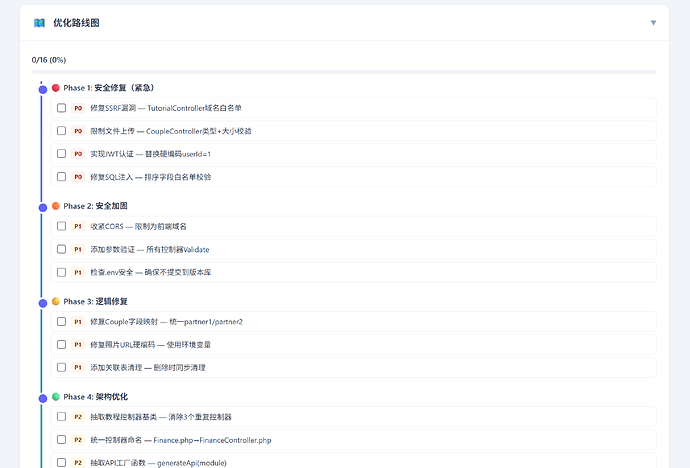
Task: Click the orange dot of Phase 2
Action: coord(55,206)
